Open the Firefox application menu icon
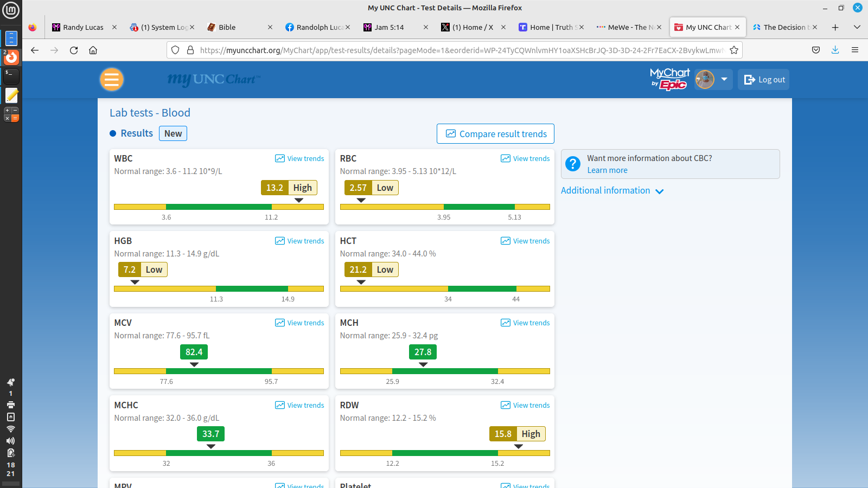The width and height of the screenshot is (868, 488). (x=855, y=50)
